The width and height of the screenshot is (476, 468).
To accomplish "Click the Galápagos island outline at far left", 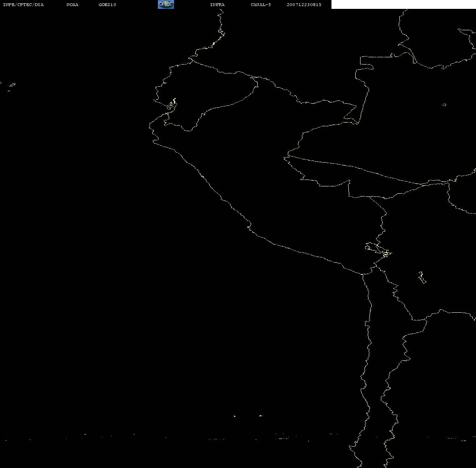I will (x=12, y=85).
